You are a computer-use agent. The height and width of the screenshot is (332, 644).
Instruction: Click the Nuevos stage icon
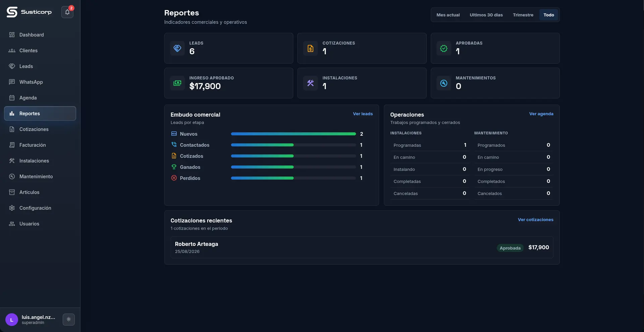click(x=174, y=134)
